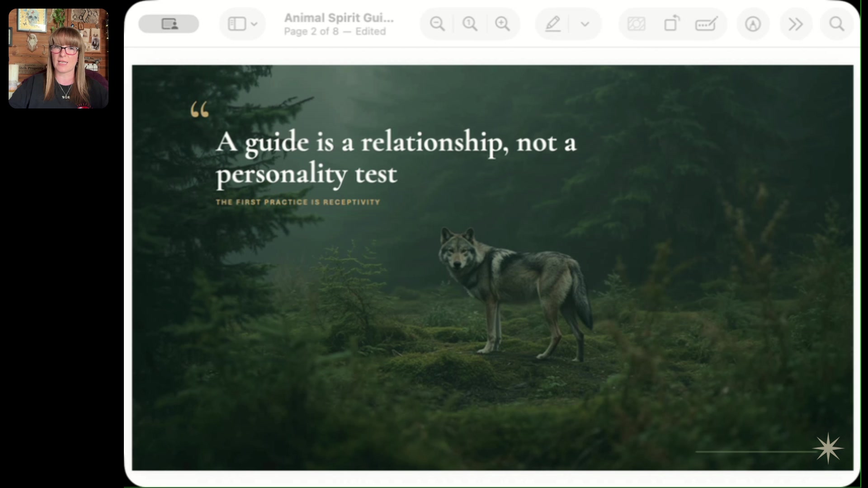Click the Zoom to Actual Size icon
Viewport: 868px width, 488px height.
tap(470, 24)
